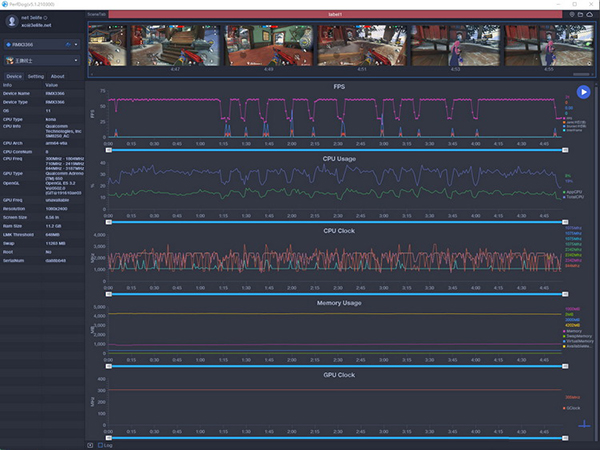Click the collapse icon beside Log checkbox
This screenshot has height=450, width=600.
point(91,444)
